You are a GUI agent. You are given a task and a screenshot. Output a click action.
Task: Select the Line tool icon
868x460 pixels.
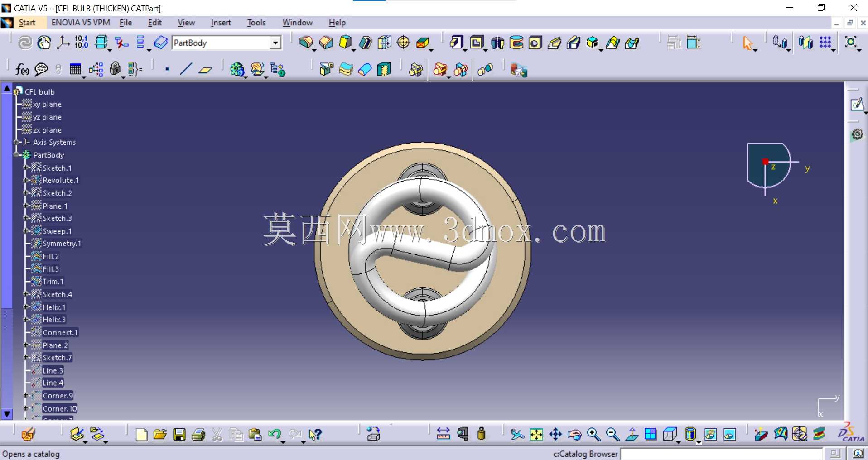186,69
